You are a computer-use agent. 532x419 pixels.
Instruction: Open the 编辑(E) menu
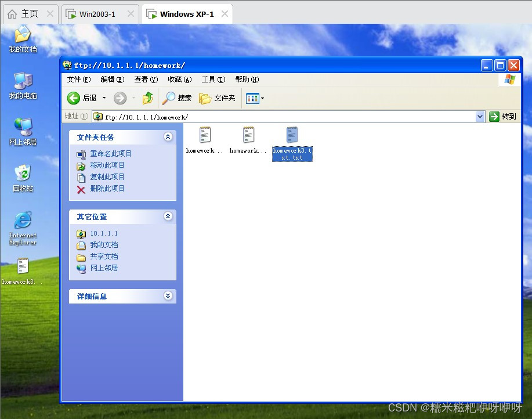(113, 80)
